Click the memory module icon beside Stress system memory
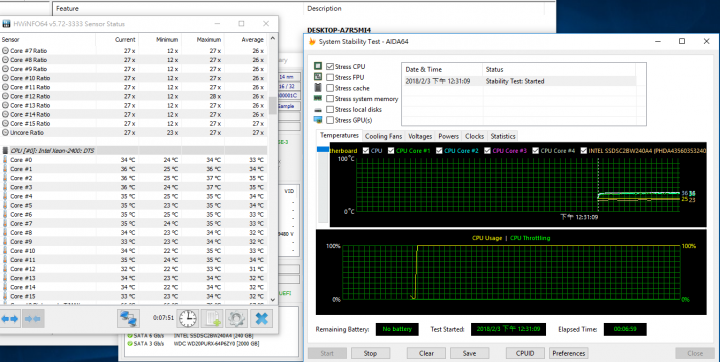This screenshot has height=362, width=720. pos(318,98)
